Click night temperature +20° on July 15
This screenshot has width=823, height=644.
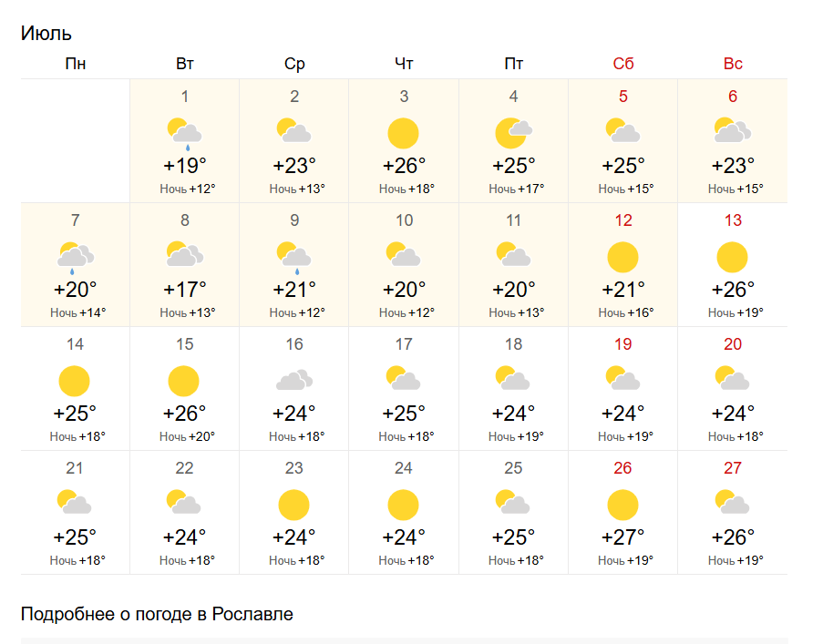tap(187, 437)
